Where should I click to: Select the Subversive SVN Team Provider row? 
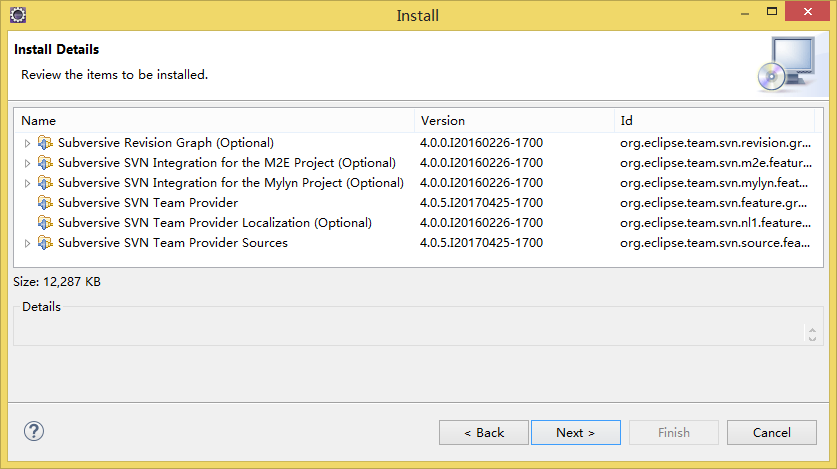click(x=418, y=203)
